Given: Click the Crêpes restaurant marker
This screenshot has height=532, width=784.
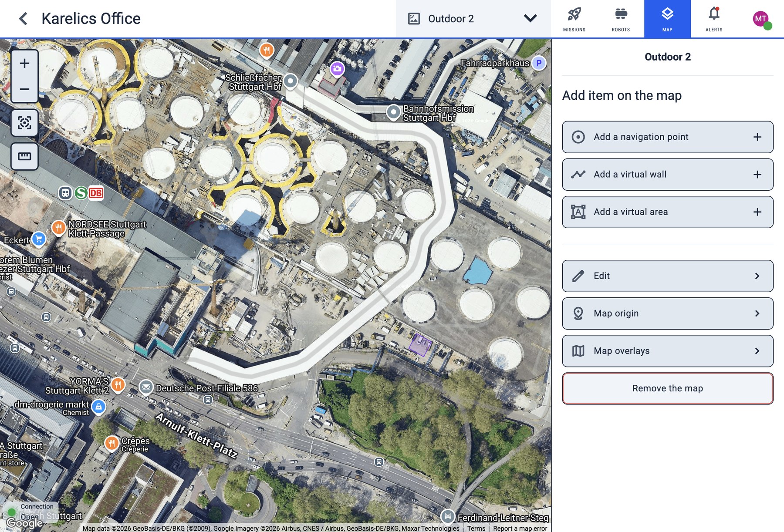Looking at the screenshot, I should (x=112, y=444).
